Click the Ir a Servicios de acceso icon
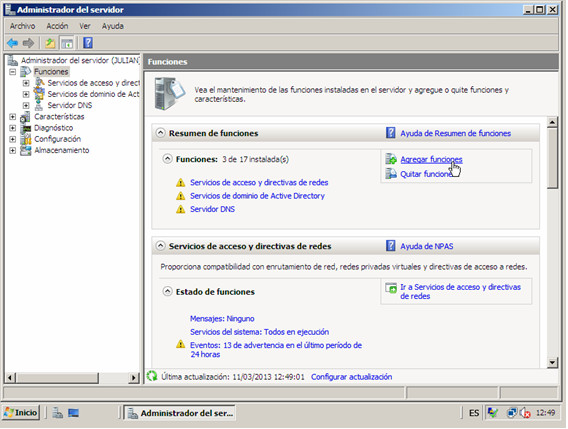The height and width of the screenshot is (429, 568). pyautogui.click(x=391, y=288)
